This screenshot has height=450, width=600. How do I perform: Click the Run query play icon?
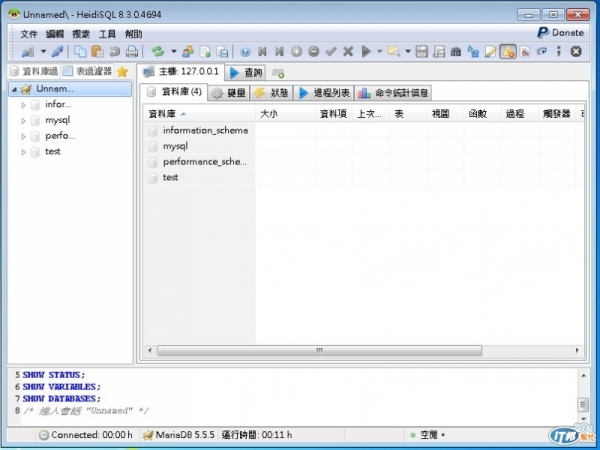coord(366,51)
